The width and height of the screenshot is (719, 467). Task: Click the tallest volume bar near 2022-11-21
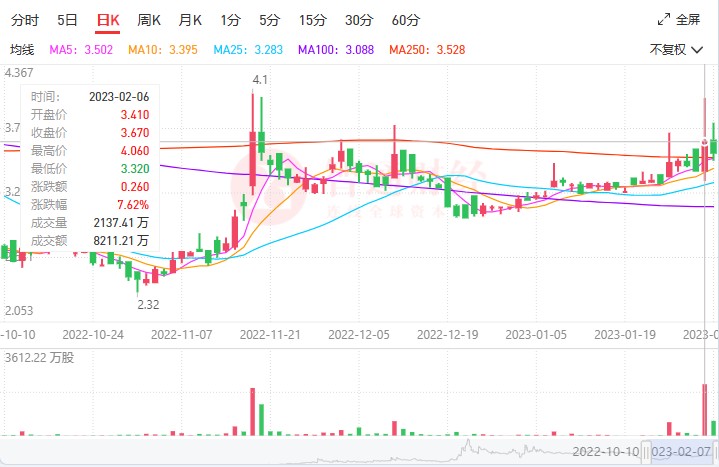(252, 410)
